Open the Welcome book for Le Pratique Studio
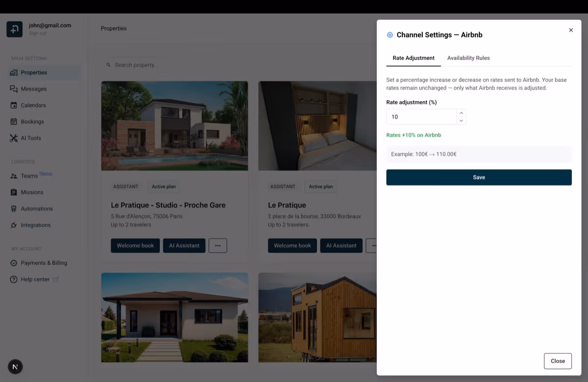The height and width of the screenshot is (382, 588). 135,245
